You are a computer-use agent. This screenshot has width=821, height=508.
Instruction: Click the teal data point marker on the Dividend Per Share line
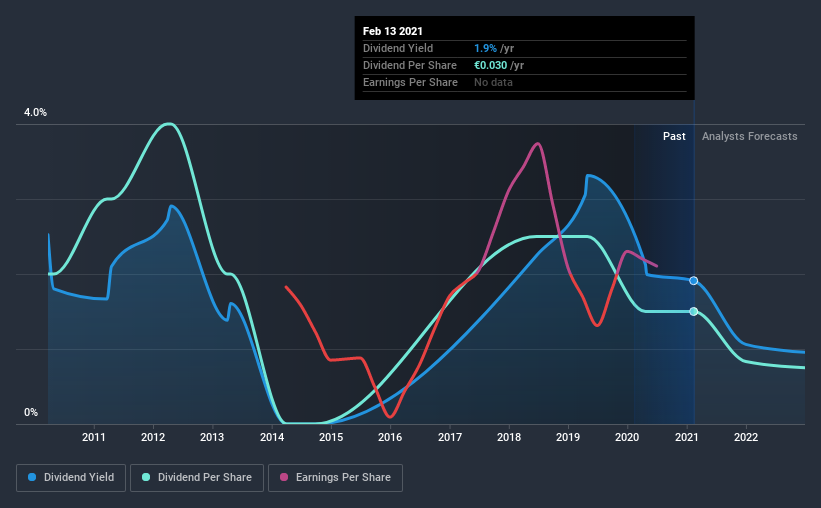point(693,312)
